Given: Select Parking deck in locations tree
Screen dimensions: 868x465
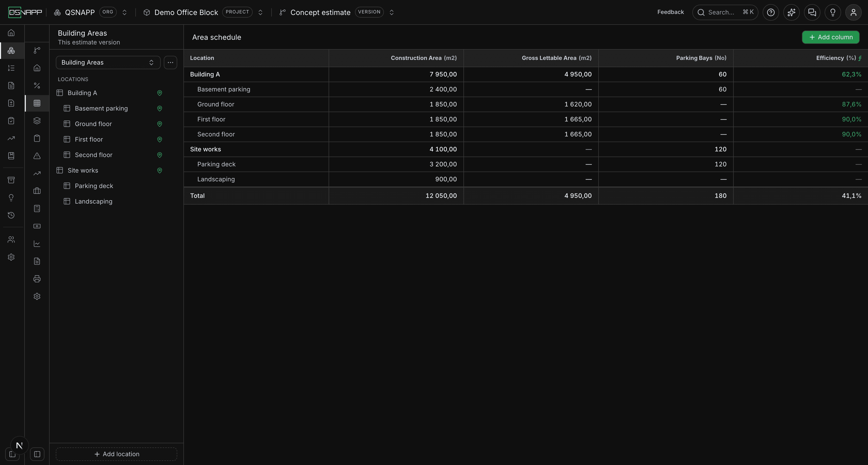Looking at the screenshot, I should 94,186.
